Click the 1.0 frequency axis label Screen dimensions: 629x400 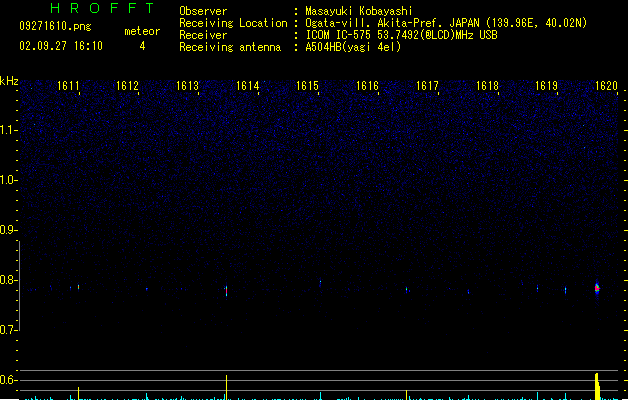8,180
